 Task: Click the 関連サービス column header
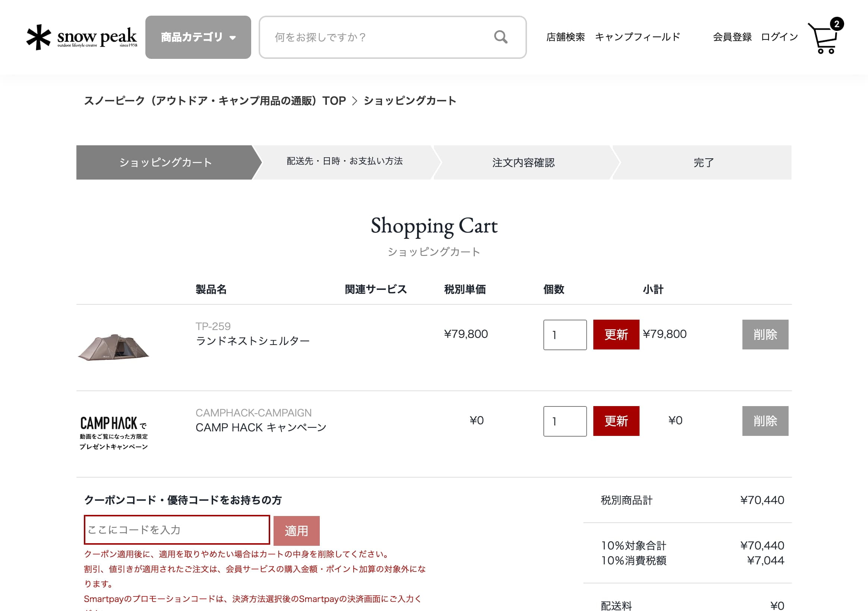(x=376, y=289)
